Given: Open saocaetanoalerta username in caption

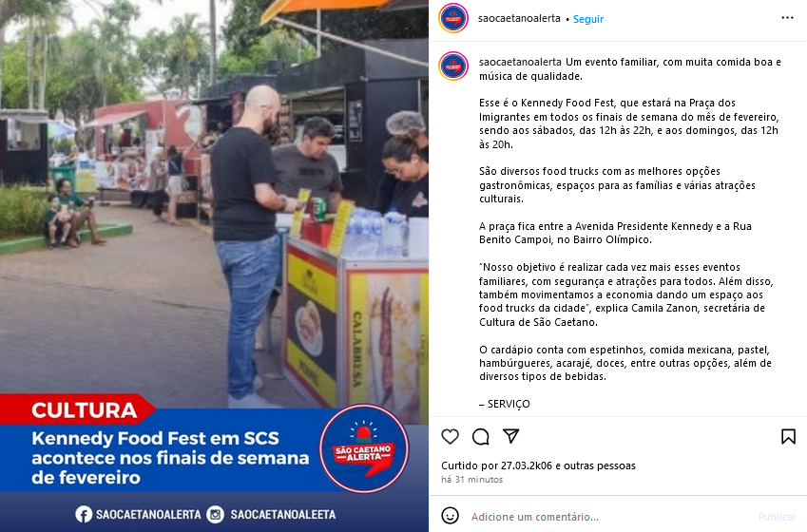Looking at the screenshot, I should click(520, 62).
